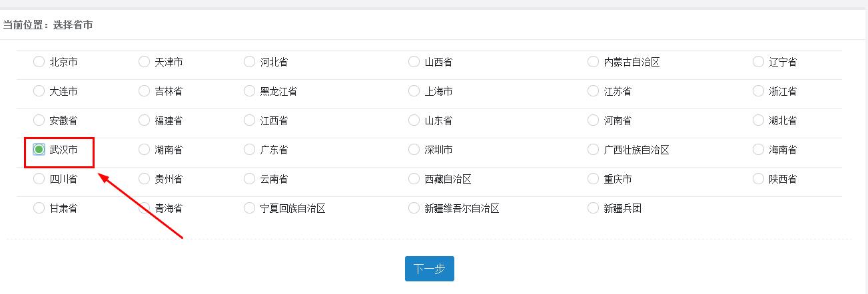Viewport: 868px width, 294px height.
Task: Choose the 天津市 radio option
Action: (x=144, y=62)
